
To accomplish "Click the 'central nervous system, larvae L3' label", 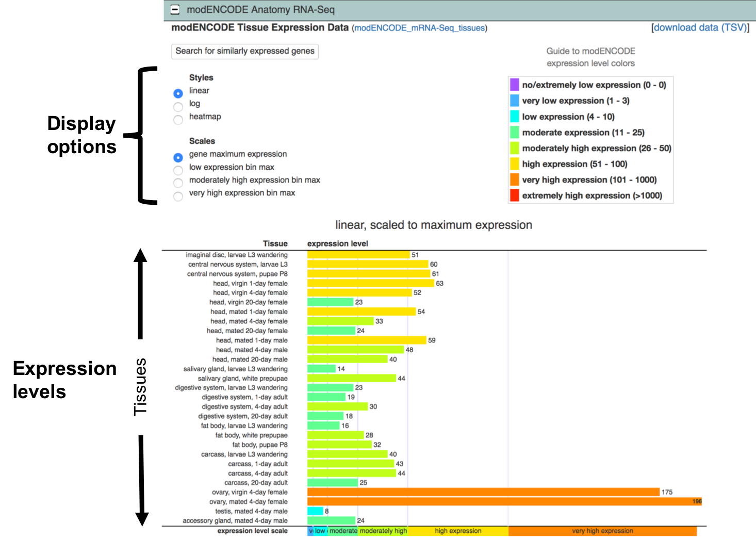I will tap(238, 264).
